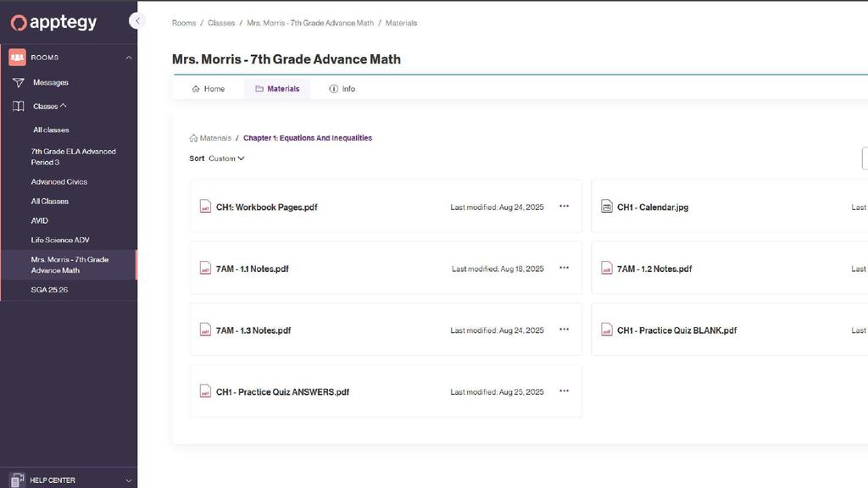The image size is (868, 488).
Task: Open CH1 - Practice Quiz BLANK.pdf file
Action: click(x=676, y=330)
